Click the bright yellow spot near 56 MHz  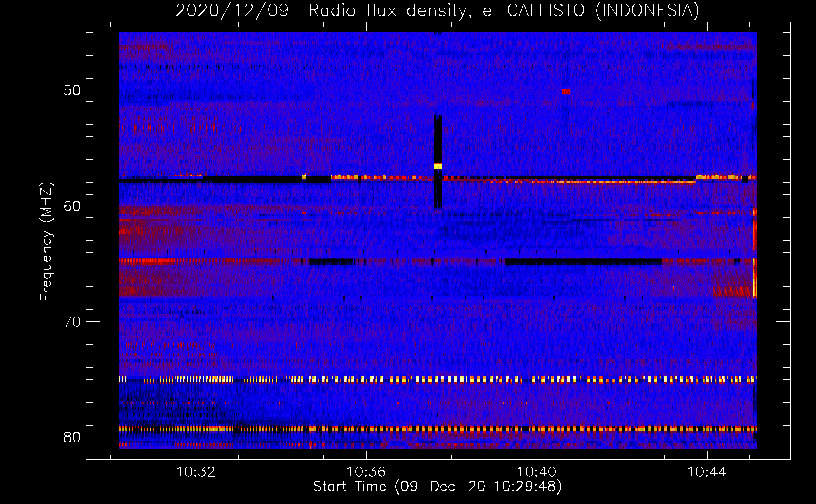pos(438,166)
